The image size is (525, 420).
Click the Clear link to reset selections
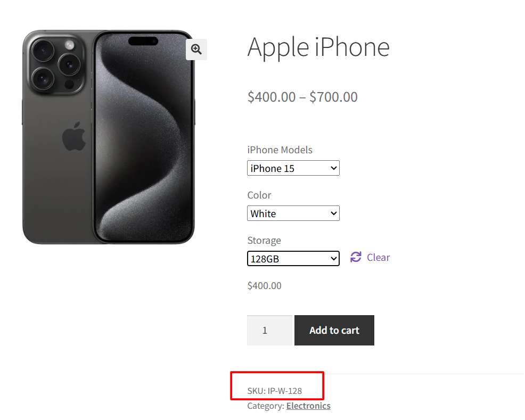(x=378, y=257)
